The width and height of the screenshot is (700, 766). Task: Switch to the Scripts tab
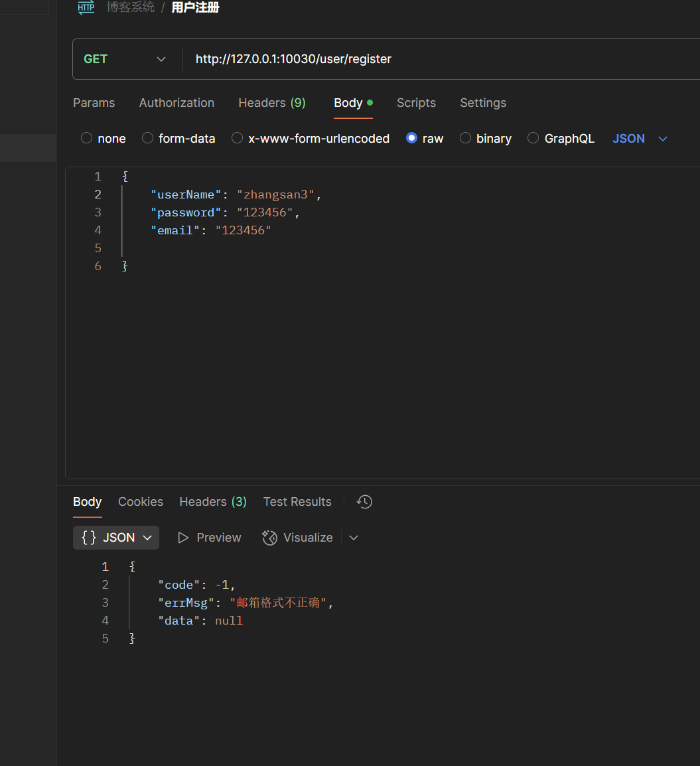(416, 103)
